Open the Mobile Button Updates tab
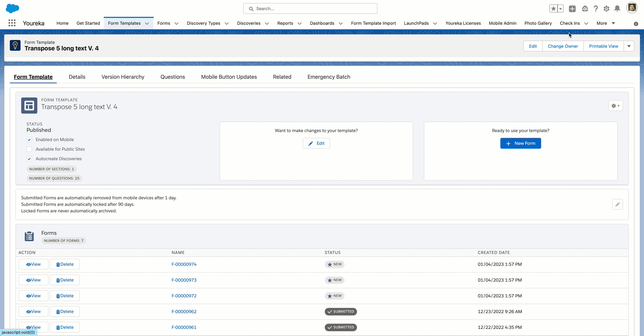 coord(229,77)
